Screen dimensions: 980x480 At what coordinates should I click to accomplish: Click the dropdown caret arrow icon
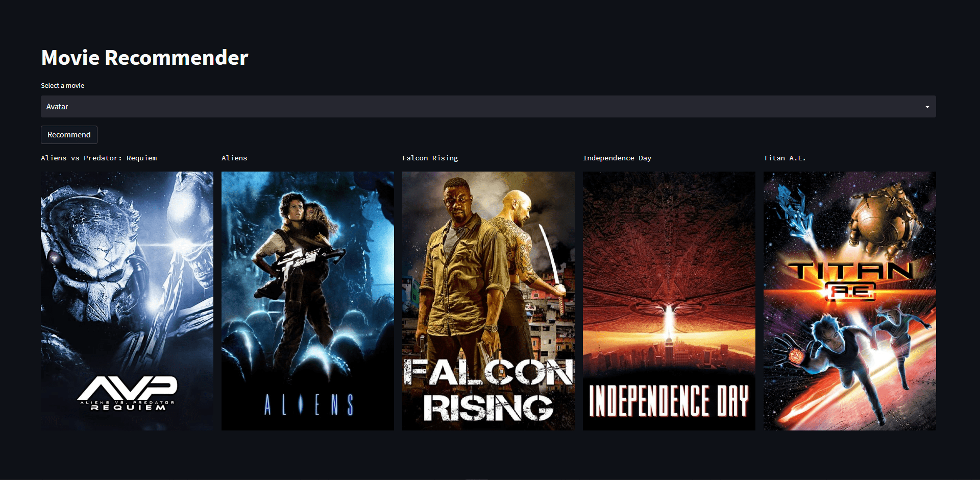(x=927, y=107)
